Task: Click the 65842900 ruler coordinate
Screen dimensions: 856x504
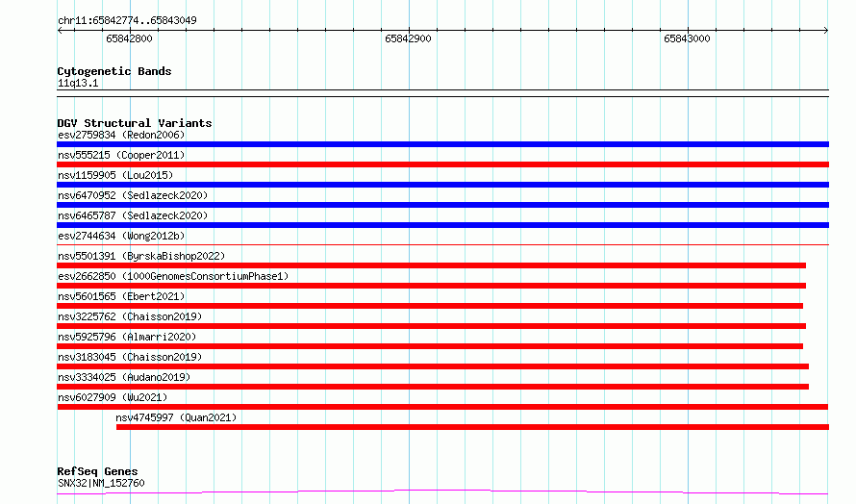Action: coord(409,38)
